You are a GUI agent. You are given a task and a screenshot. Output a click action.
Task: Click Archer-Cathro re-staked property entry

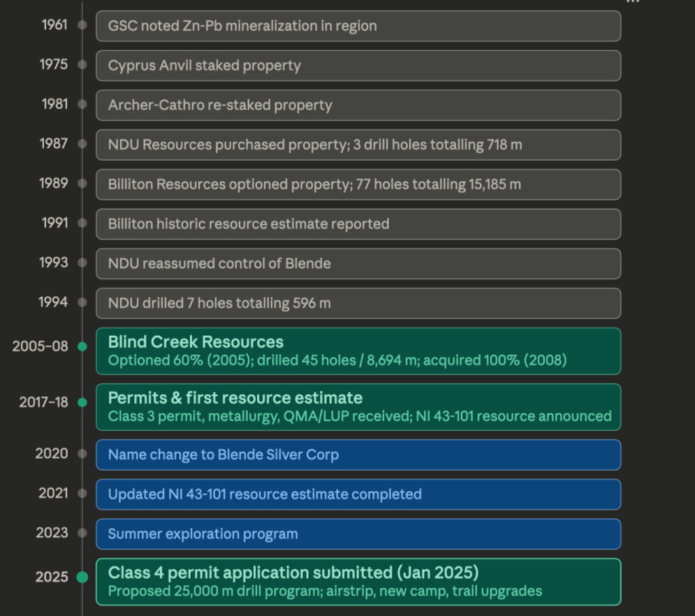click(x=358, y=105)
